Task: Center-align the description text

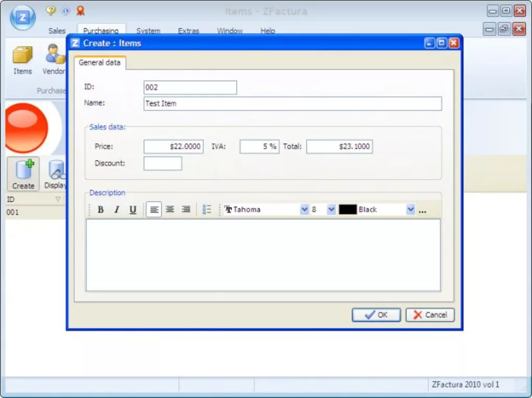Action: 170,209
